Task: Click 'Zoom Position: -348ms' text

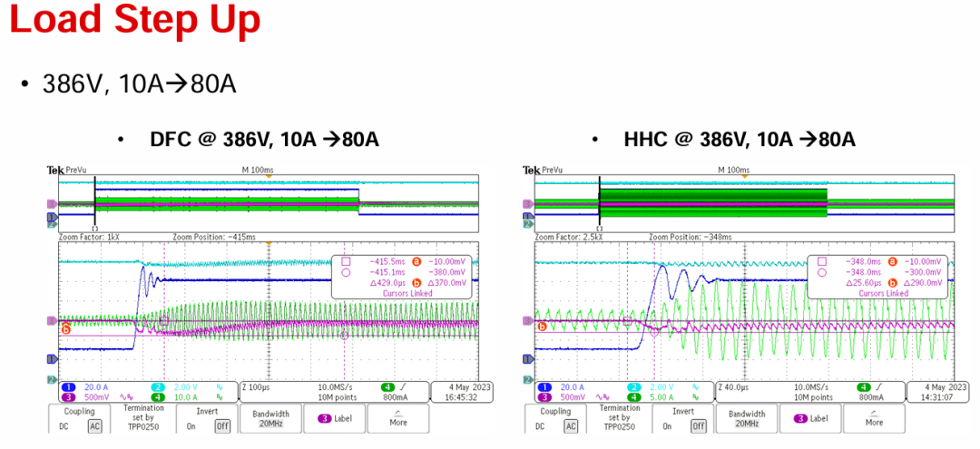Action: [691, 238]
